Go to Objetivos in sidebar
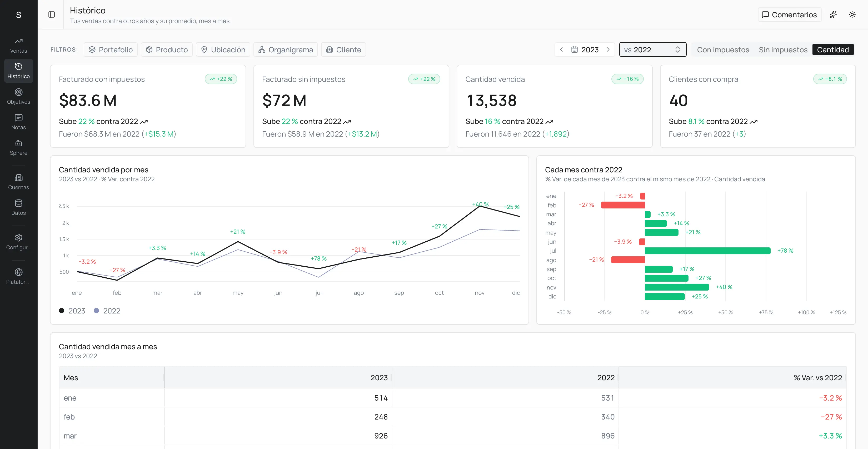 (18, 97)
